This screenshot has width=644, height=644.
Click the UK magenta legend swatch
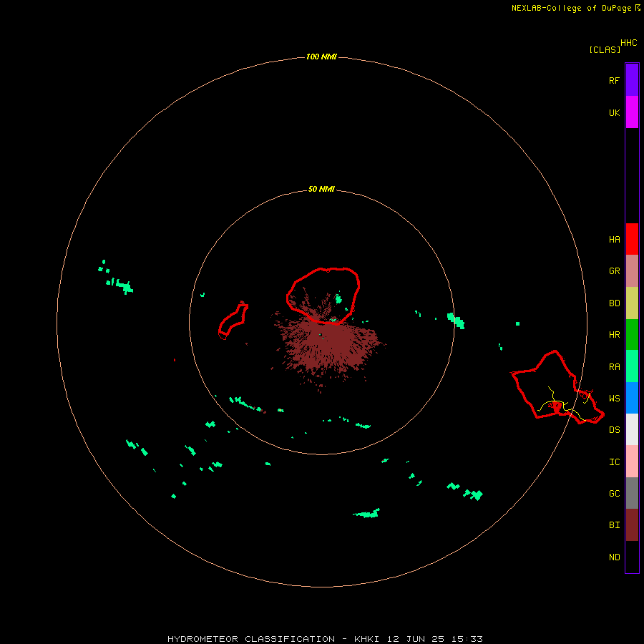point(632,112)
